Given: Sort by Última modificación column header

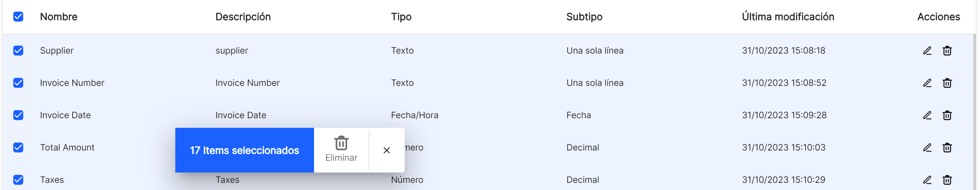Looking at the screenshot, I should click(788, 17).
